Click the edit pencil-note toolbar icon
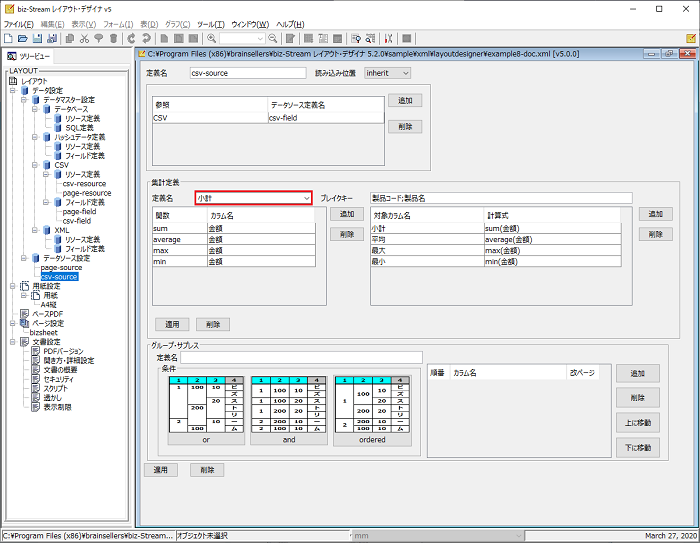 (290, 38)
